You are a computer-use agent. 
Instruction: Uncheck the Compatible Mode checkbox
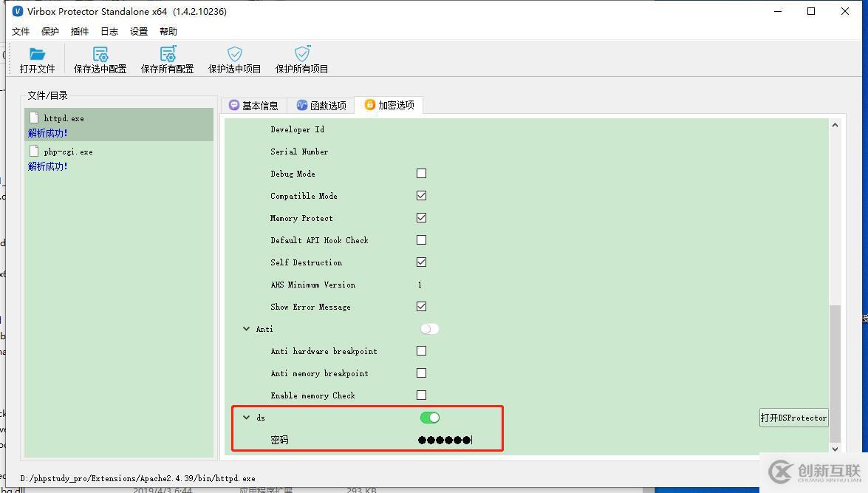(x=421, y=196)
